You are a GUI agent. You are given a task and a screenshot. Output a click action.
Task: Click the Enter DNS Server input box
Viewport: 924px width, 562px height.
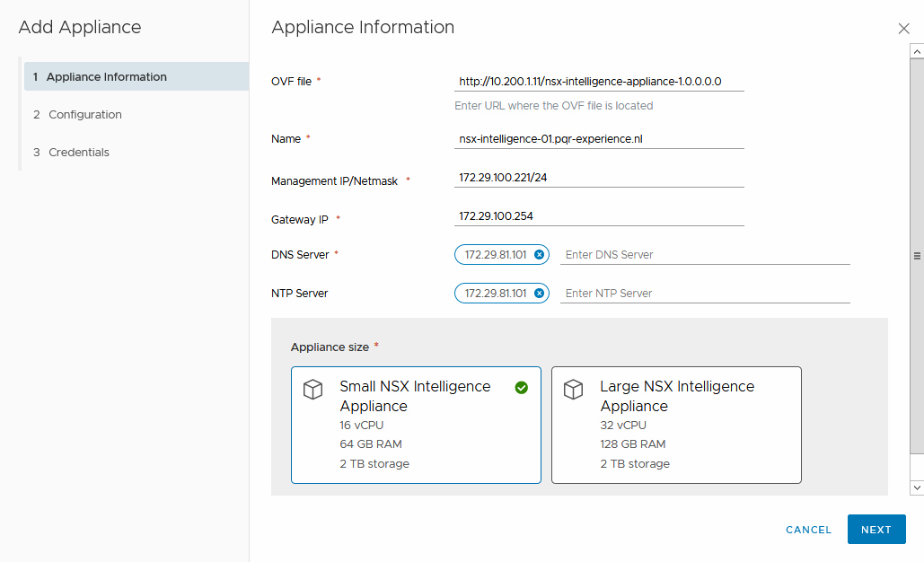point(704,255)
